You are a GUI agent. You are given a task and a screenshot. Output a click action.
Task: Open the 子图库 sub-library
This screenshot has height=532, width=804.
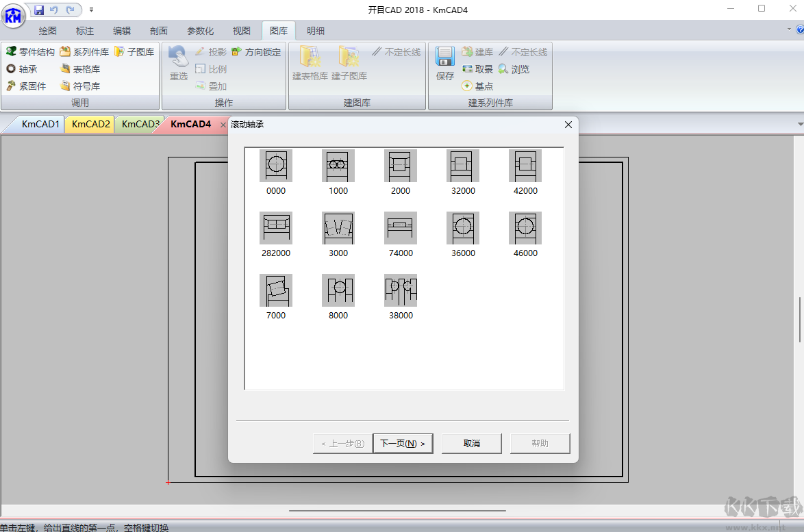134,52
